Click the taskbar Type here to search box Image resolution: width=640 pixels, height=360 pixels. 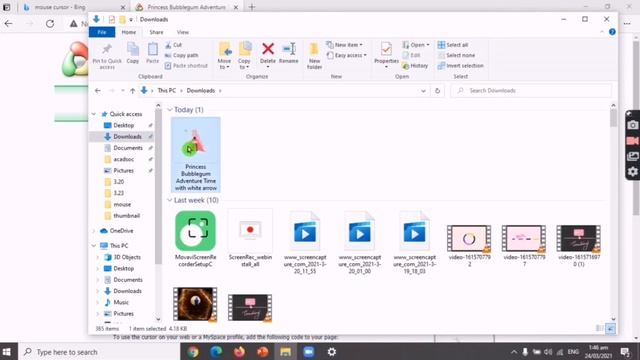[x=99, y=351]
